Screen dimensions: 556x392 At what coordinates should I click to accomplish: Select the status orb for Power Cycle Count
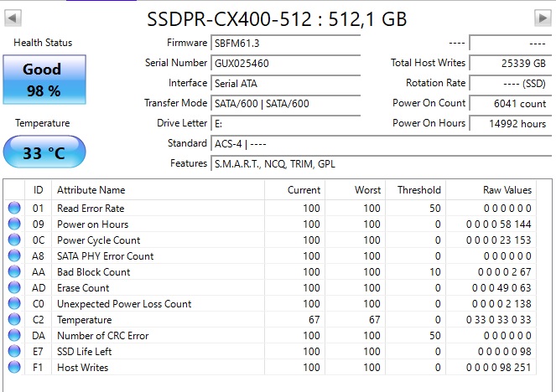[14, 240]
